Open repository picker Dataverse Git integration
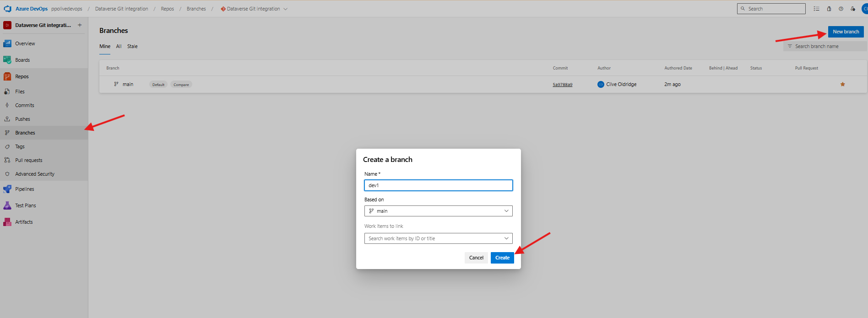 [x=254, y=9]
